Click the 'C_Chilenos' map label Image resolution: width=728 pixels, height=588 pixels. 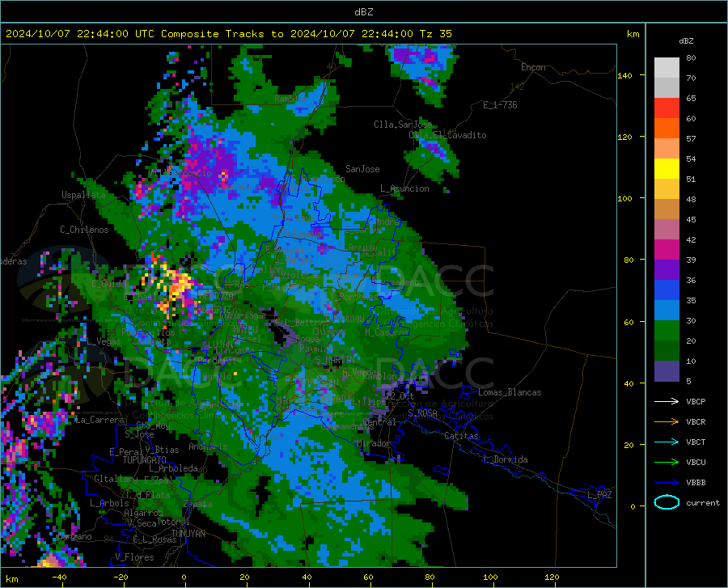pos(84,230)
